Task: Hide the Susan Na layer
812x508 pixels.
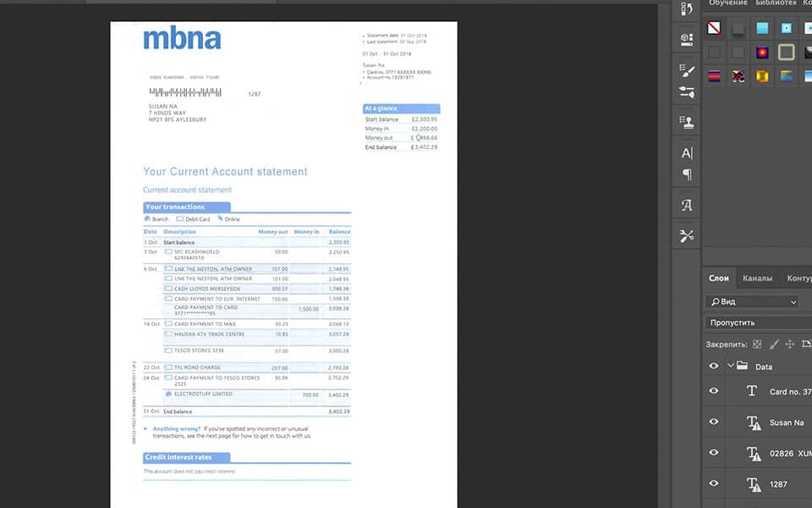Action: 714,422
